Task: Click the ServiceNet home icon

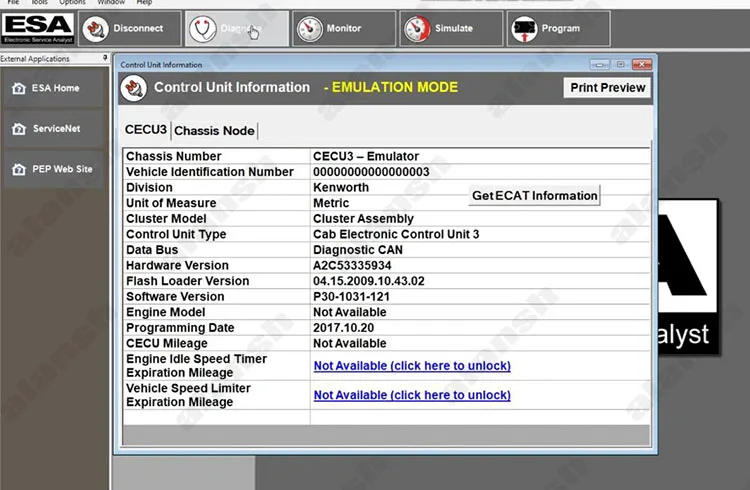Action: [x=19, y=129]
